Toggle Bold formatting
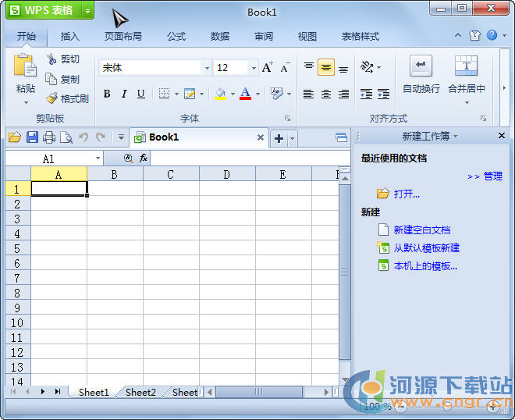 [x=107, y=94]
